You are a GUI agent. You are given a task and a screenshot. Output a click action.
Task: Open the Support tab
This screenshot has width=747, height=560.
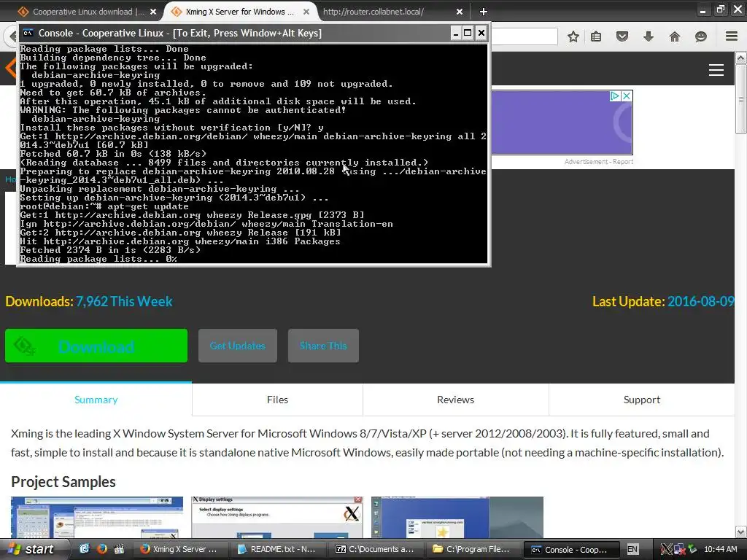click(642, 400)
